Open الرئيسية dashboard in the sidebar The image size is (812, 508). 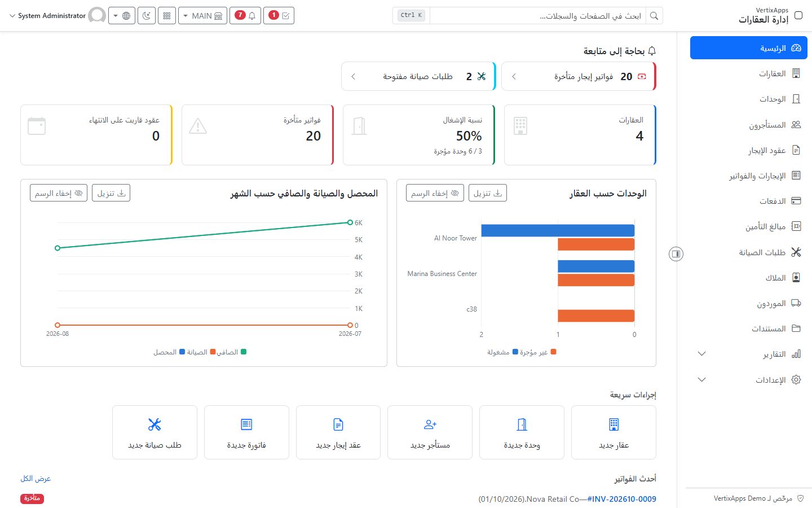point(748,48)
